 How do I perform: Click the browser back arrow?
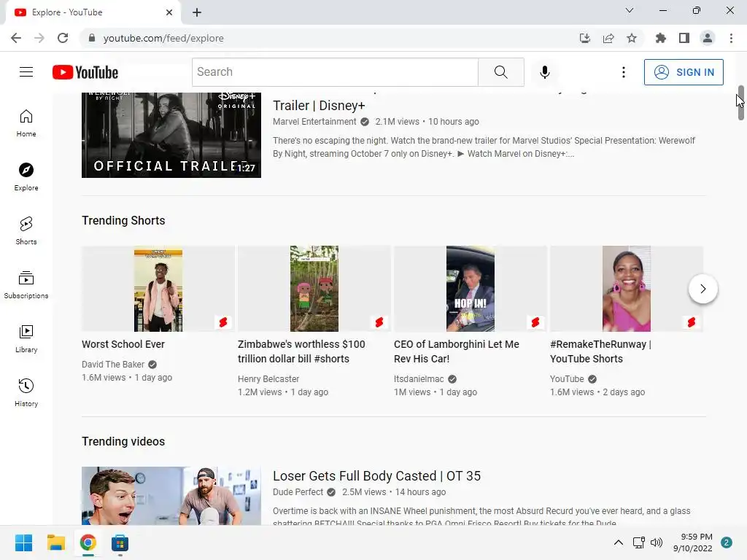click(x=16, y=38)
